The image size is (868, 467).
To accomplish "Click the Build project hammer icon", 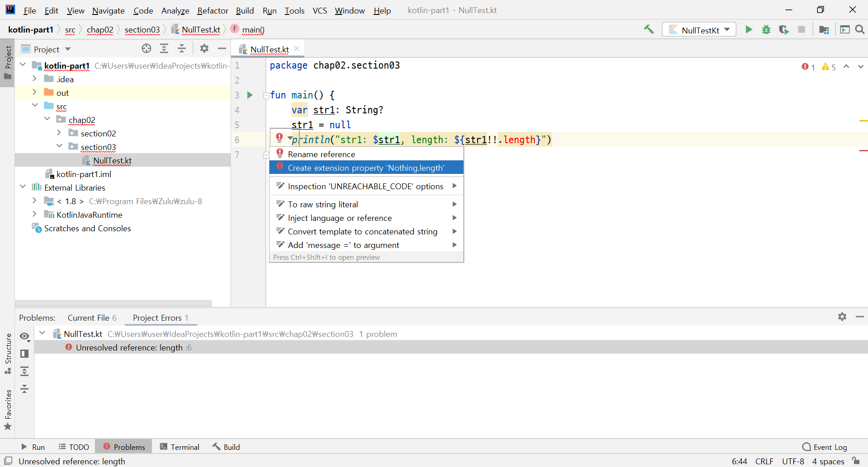I will [x=649, y=29].
